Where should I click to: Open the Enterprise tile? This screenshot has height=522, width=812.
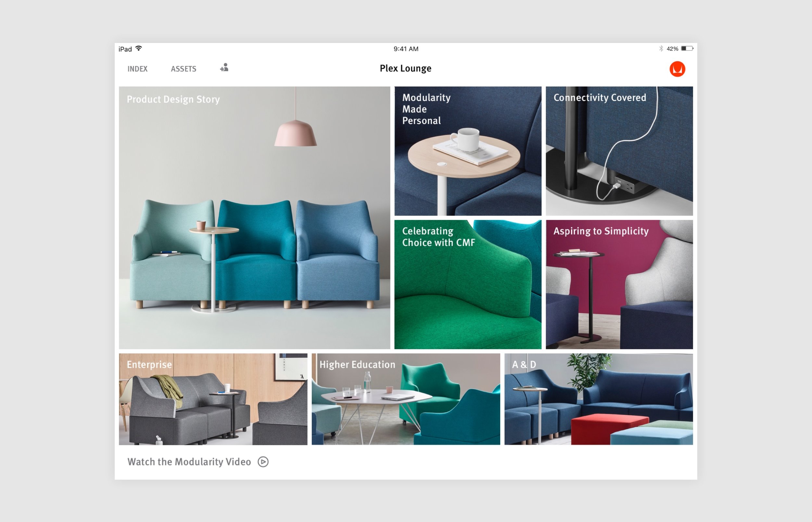213,399
